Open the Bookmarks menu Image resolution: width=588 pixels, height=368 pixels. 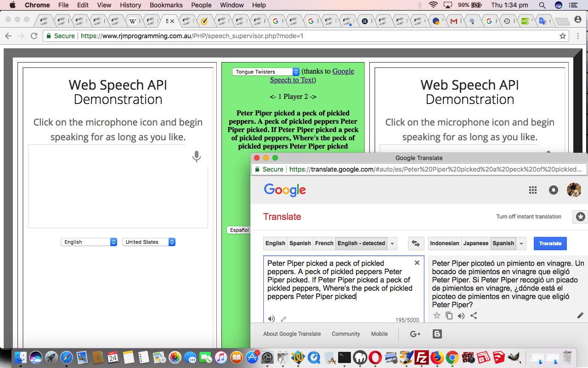tap(166, 5)
